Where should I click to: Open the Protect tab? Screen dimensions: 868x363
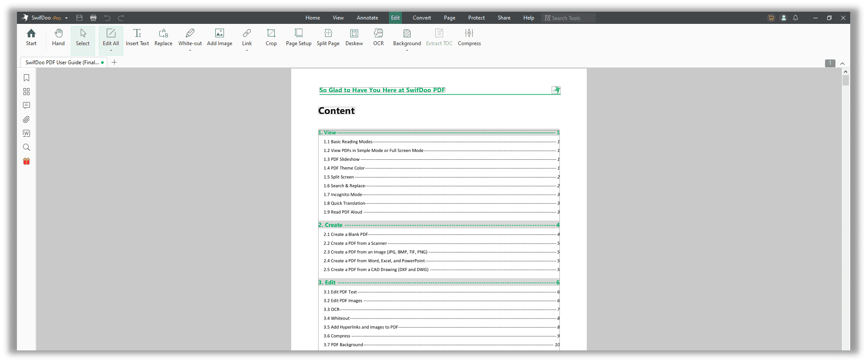tap(477, 18)
